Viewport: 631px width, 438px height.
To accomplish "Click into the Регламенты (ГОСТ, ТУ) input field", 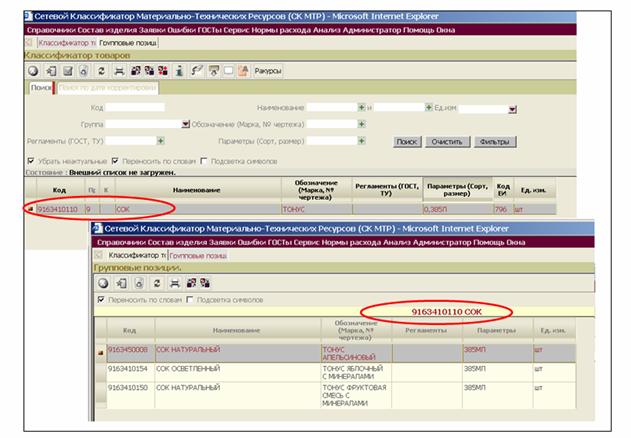I will (130, 141).
